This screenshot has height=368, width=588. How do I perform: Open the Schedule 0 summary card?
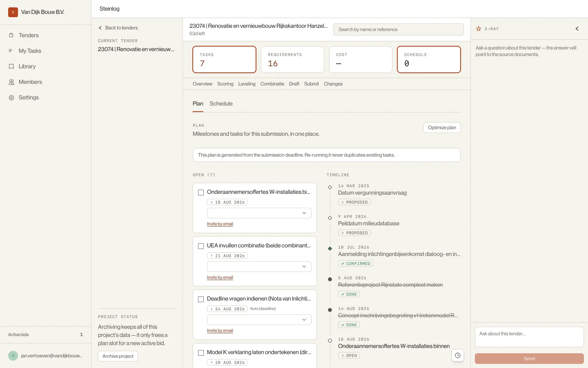(x=429, y=60)
